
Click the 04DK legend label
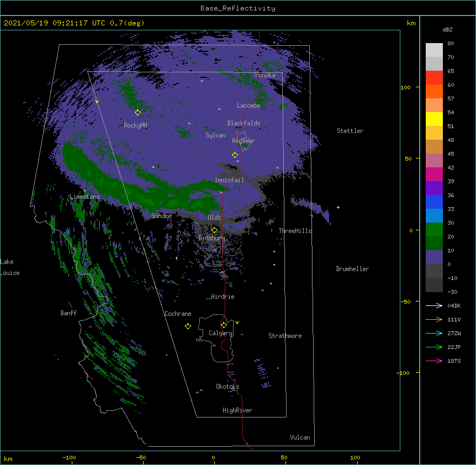[x=454, y=305]
